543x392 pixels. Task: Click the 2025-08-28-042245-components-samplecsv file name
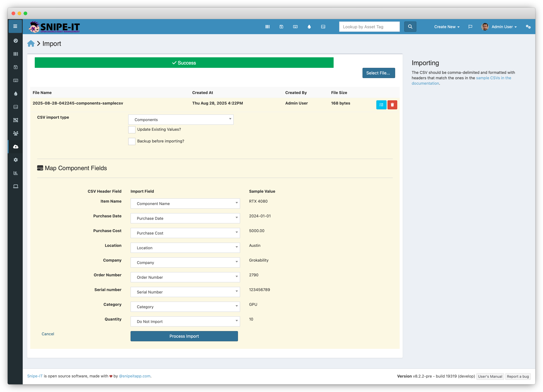pos(78,103)
